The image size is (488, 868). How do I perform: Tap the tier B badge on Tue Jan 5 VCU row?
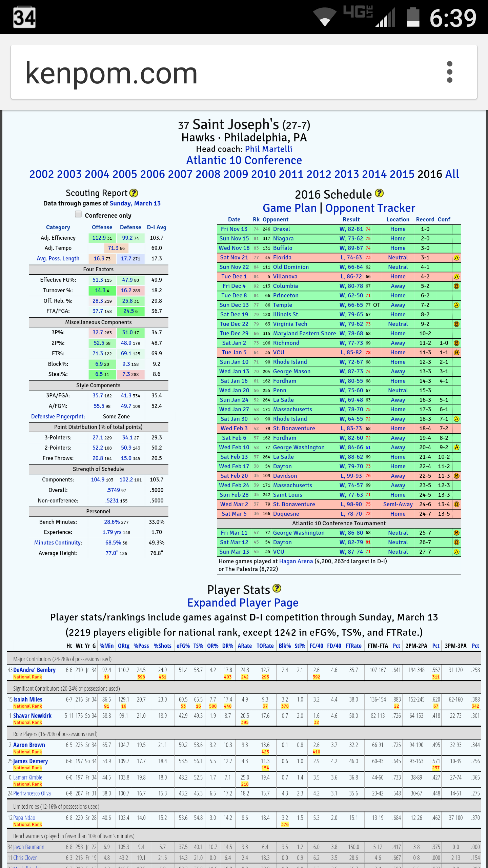coord(456,353)
